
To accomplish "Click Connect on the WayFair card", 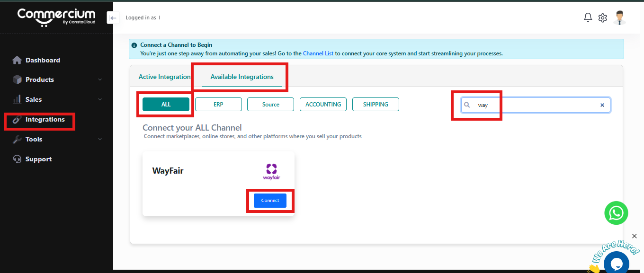I will point(270,200).
